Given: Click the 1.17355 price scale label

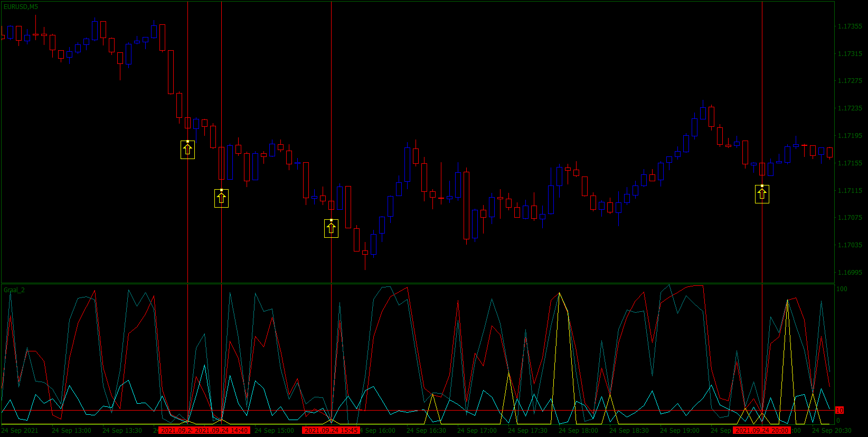Looking at the screenshot, I should tap(850, 26).
